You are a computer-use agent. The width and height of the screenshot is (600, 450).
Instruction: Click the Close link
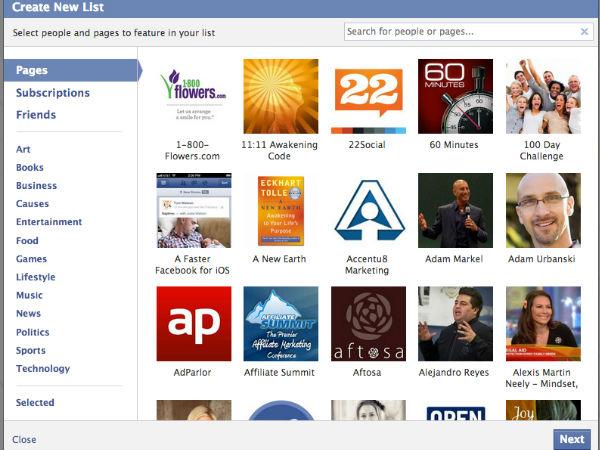[x=24, y=439]
